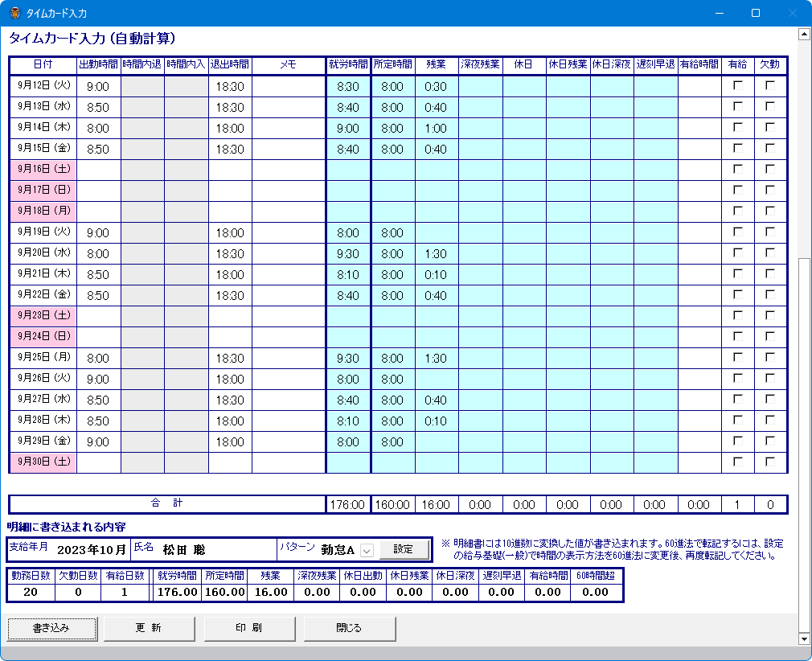Select the 9月23日 (土) date cell
Screen dimensions: 812x661
tap(43, 316)
